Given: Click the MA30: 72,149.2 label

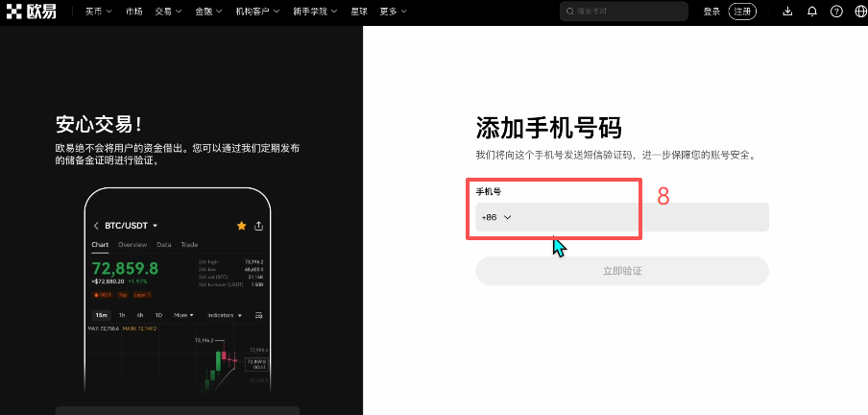Looking at the screenshot, I should (x=139, y=329).
